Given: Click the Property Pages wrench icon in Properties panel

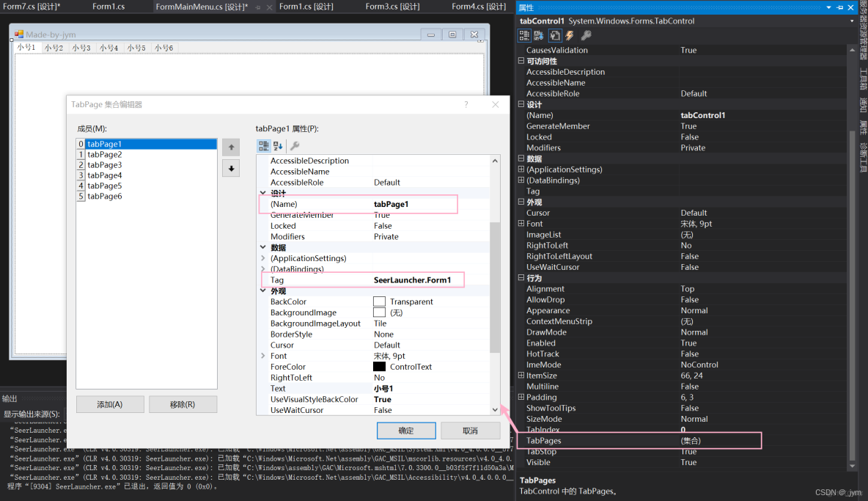Looking at the screenshot, I should 586,35.
